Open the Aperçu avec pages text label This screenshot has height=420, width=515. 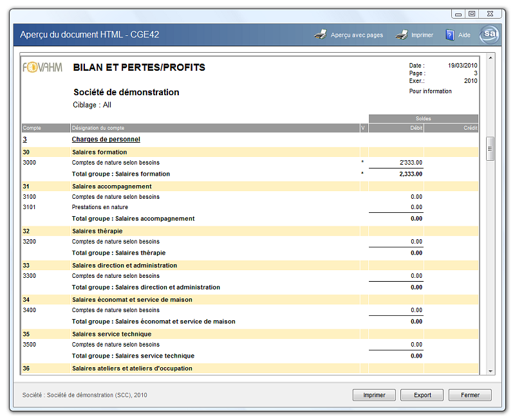[357, 35]
